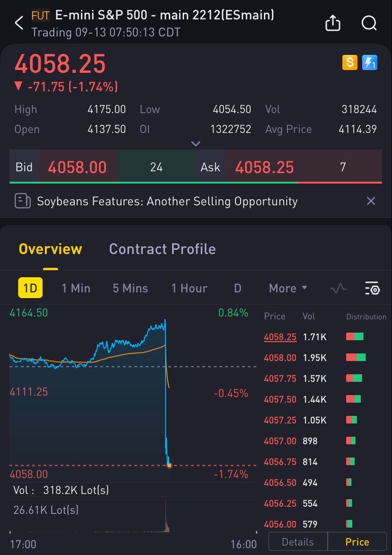392x555 pixels.
Task: Tap the distribution bar for 4058.00
Action: pos(356,358)
